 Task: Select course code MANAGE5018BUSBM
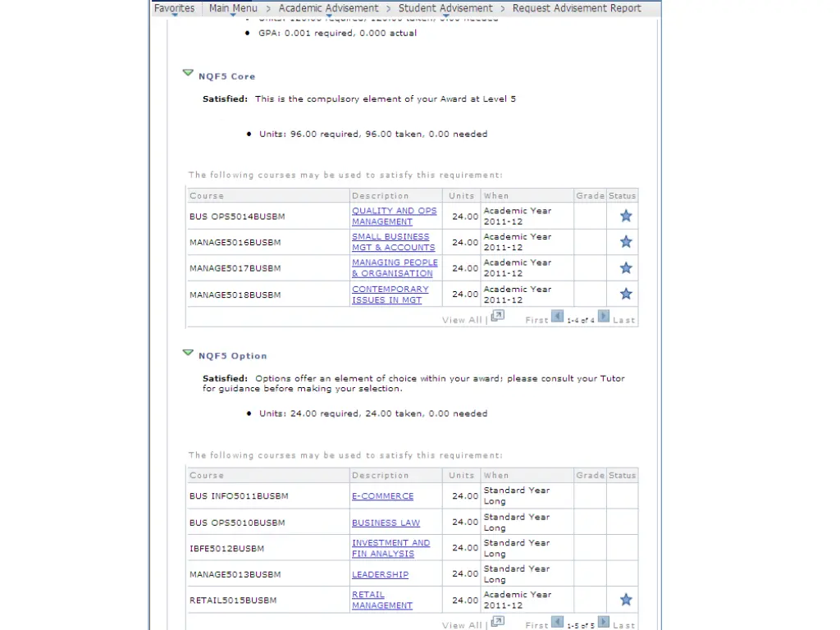tap(235, 294)
